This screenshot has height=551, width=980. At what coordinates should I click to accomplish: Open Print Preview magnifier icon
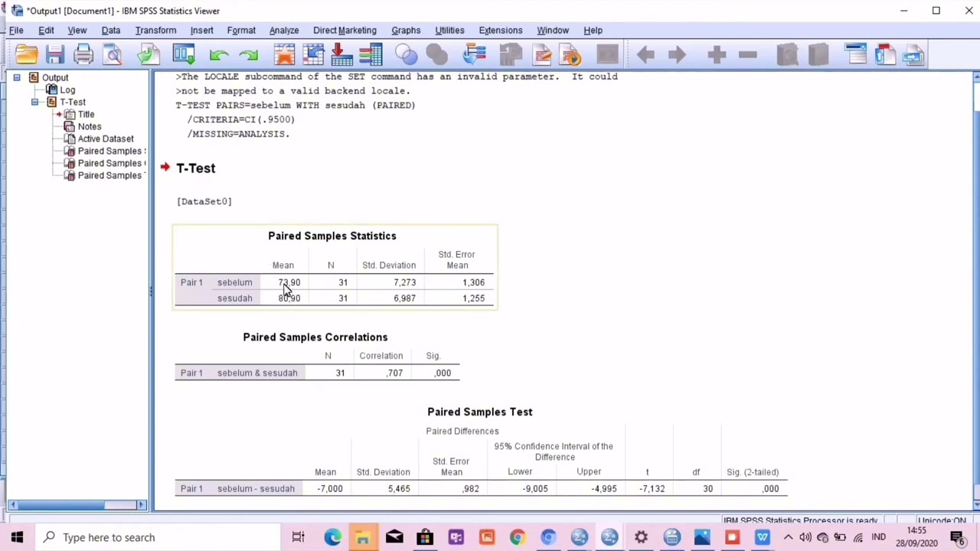pos(113,54)
